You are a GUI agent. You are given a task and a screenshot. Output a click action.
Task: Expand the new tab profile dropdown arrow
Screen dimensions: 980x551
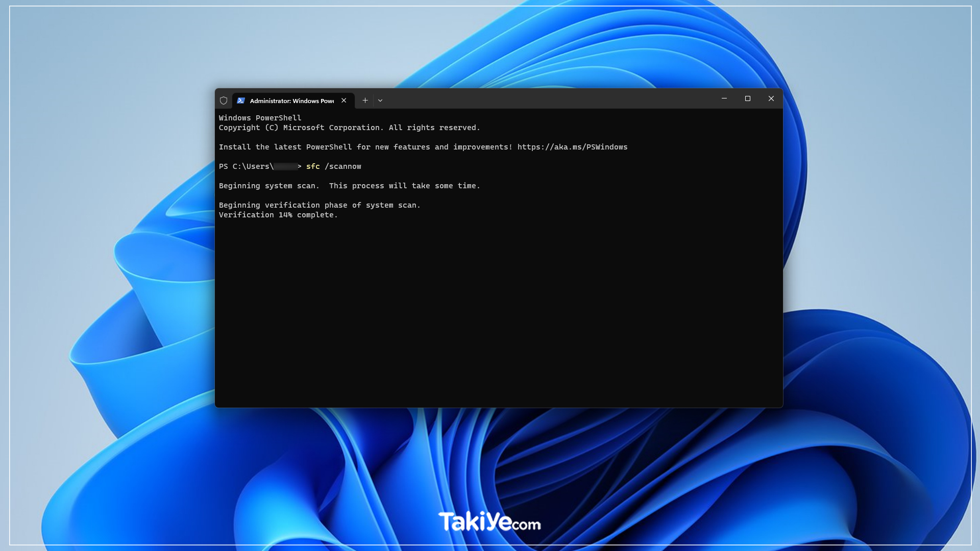click(380, 101)
